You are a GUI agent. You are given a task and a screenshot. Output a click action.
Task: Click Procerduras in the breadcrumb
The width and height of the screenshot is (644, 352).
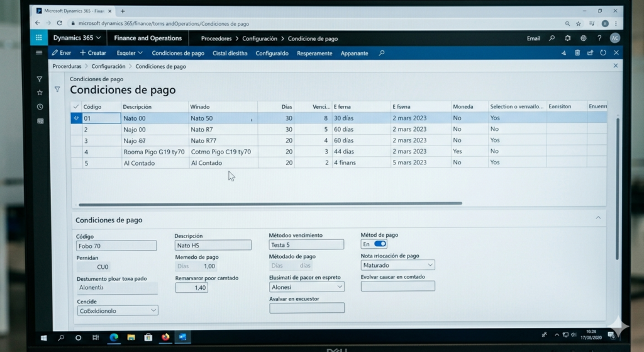pos(67,66)
